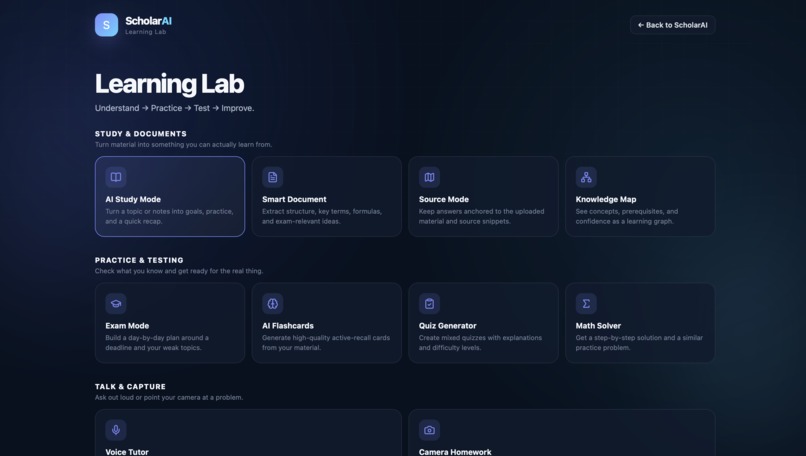Click 'Get a step-by-step solution' description
806x456 pixels.
point(639,343)
